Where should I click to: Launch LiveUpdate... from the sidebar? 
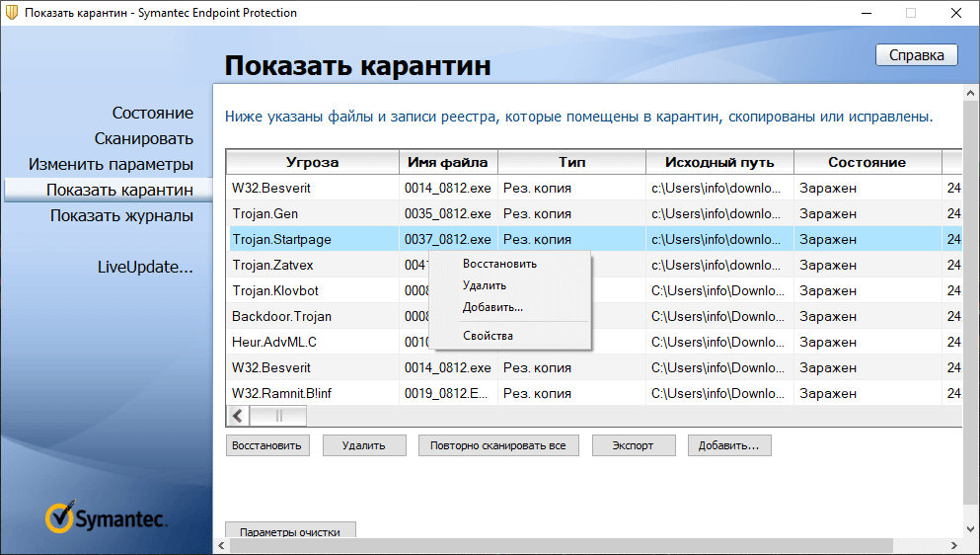pos(145,268)
